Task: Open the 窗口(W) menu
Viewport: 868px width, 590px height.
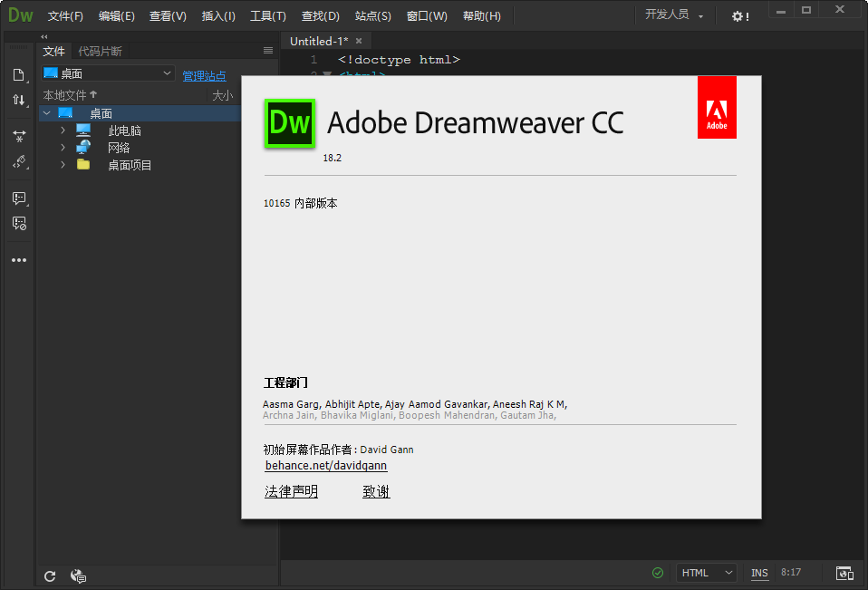Action: 427,16
